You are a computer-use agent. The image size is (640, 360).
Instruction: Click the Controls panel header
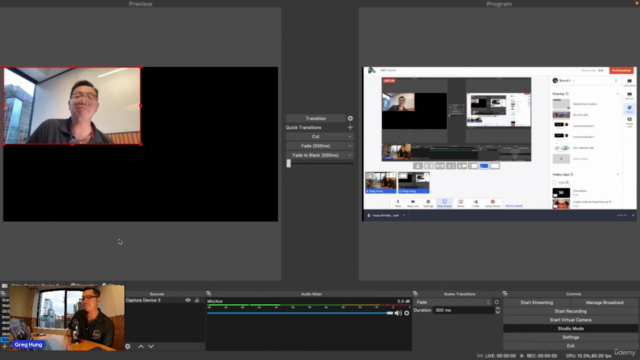pyautogui.click(x=573, y=294)
